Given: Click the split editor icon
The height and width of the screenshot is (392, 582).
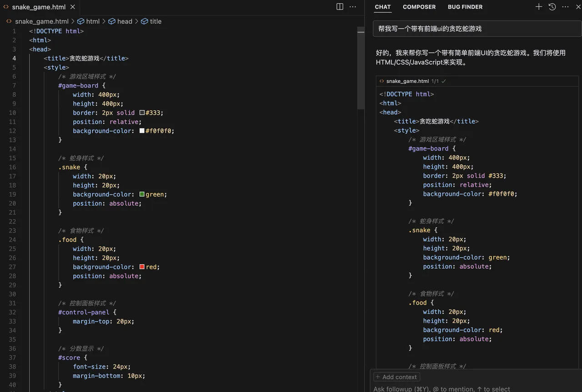Looking at the screenshot, I should [340, 7].
